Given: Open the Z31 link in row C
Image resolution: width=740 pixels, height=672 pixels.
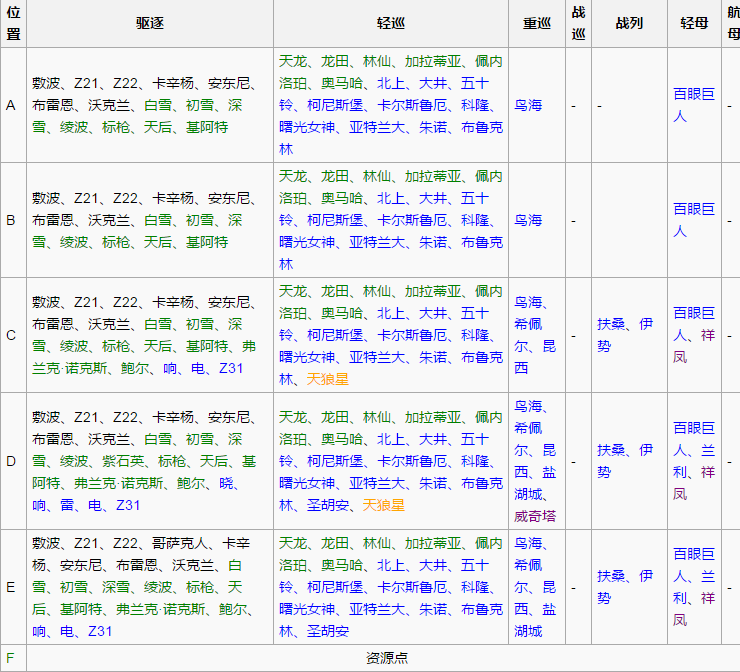Looking at the screenshot, I should pos(231,368).
